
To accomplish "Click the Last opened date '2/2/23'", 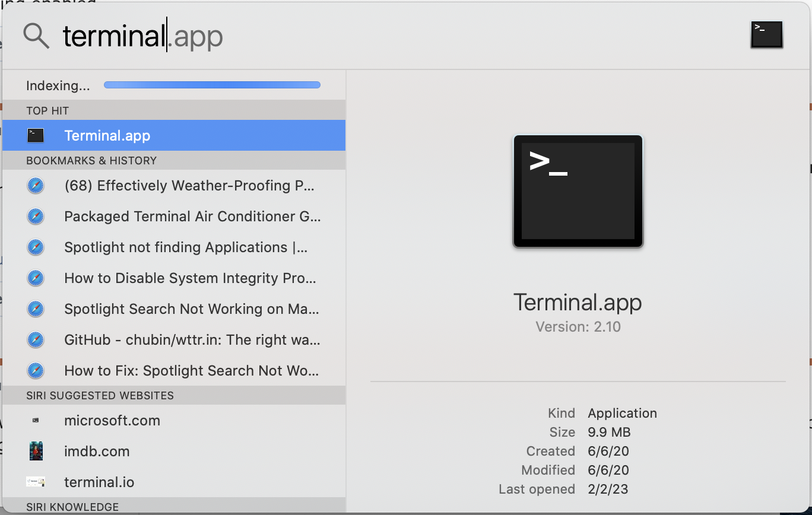I will [x=608, y=489].
